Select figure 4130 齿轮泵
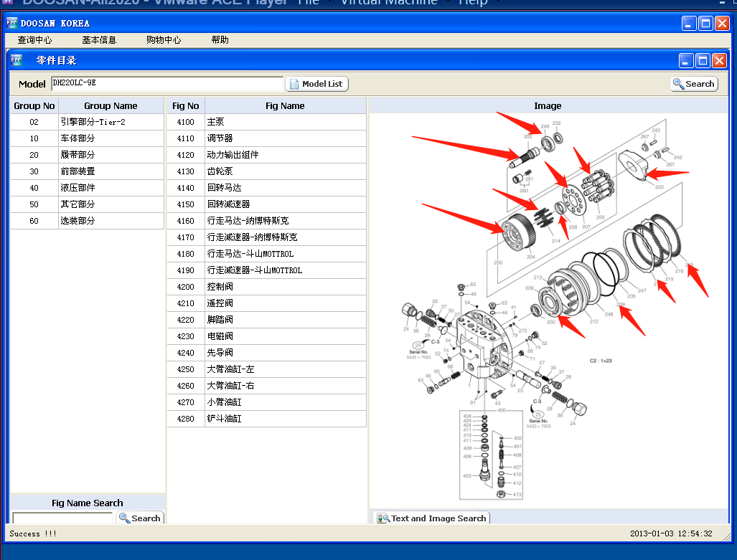The image size is (737, 560). [x=266, y=171]
